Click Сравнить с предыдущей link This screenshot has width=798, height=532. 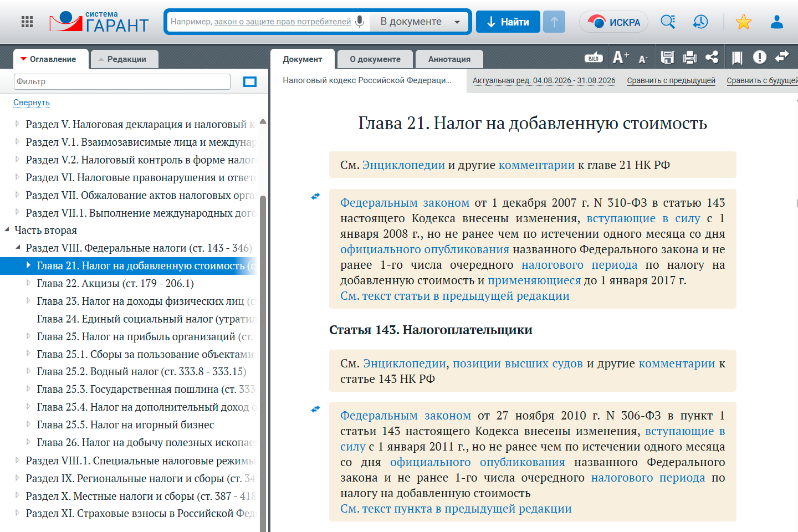671,80
